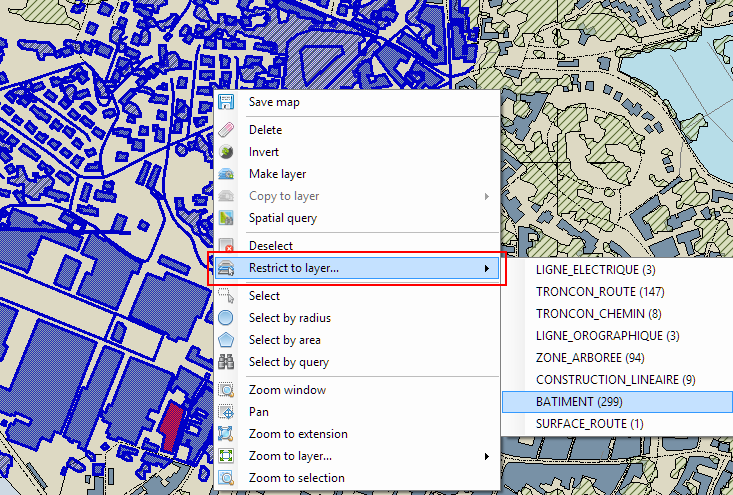Expand the Zoom to layer submenu arrow
733x495 pixels.
487,456
